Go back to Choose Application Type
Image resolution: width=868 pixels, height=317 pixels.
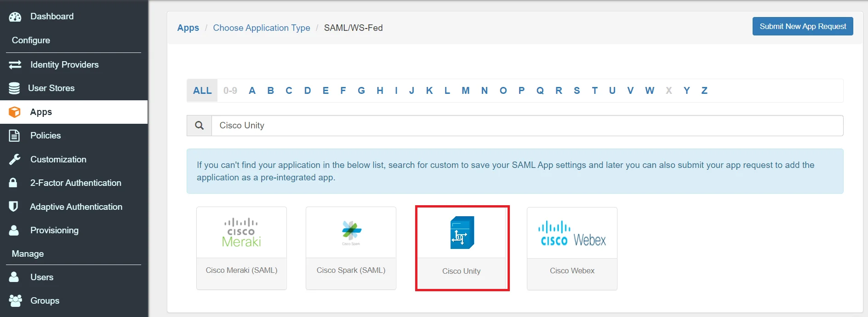pos(261,28)
